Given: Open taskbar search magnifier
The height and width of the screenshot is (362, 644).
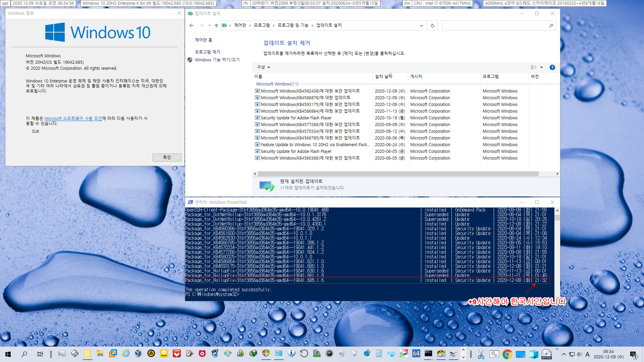Looking at the screenshot, I should pos(24,354).
